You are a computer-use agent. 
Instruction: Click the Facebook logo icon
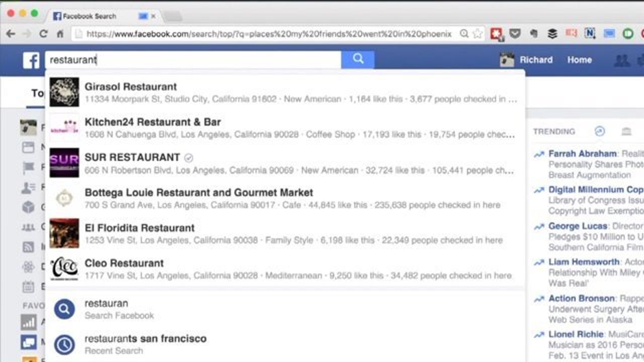[x=31, y=60]
